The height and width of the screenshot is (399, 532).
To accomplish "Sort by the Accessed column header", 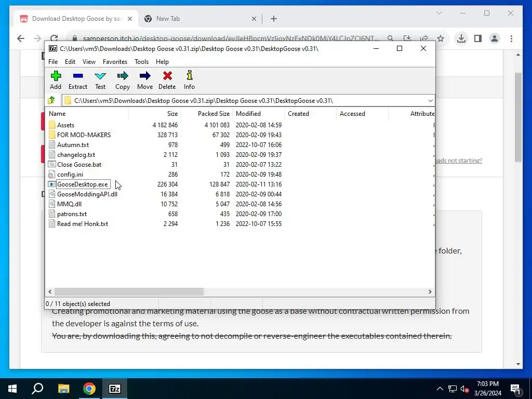I will [x=362, y=114].
